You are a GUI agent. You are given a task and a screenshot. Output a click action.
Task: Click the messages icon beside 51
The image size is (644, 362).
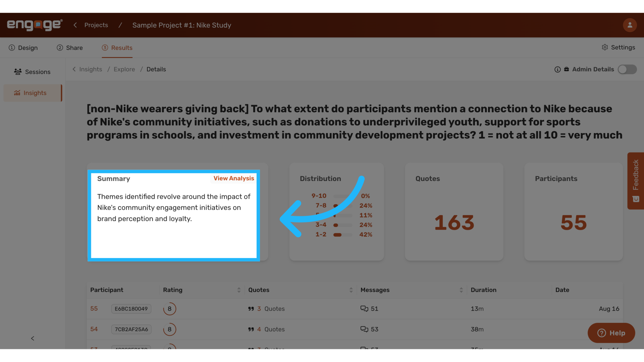click(364, 309)
